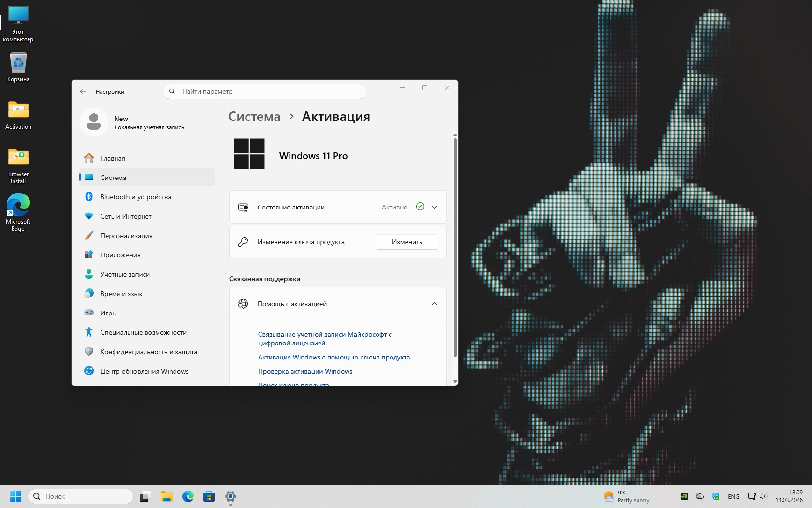The width and height of the screenshot is (812, 508).
Task: Click the Найти параметр search field
Action: click(271, 91)
